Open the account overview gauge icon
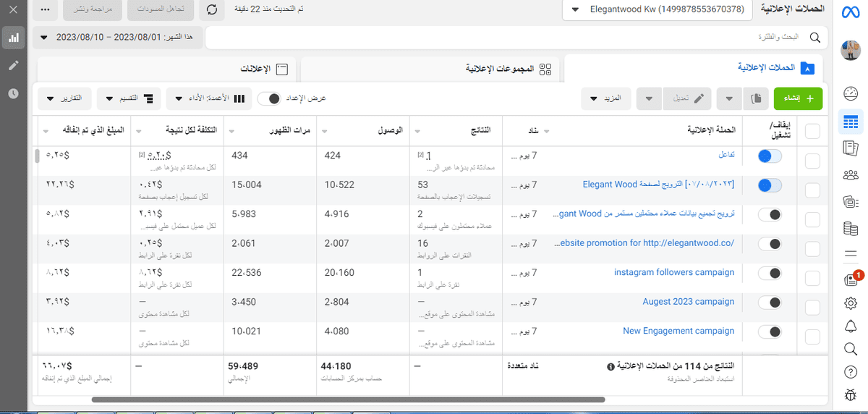Screen dimensions: 868x414 pyautogui.click(x=850, y=93)
